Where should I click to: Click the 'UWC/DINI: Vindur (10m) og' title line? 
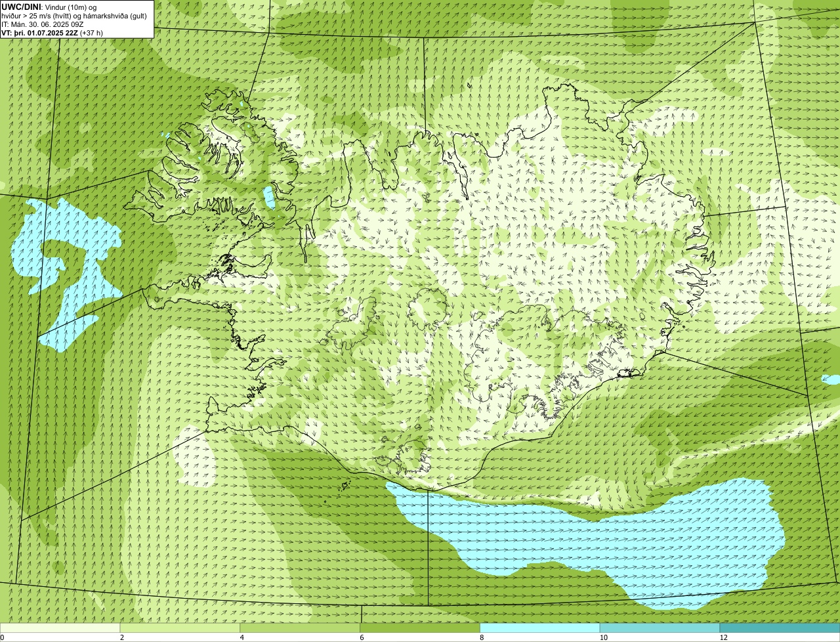(49, 7)
